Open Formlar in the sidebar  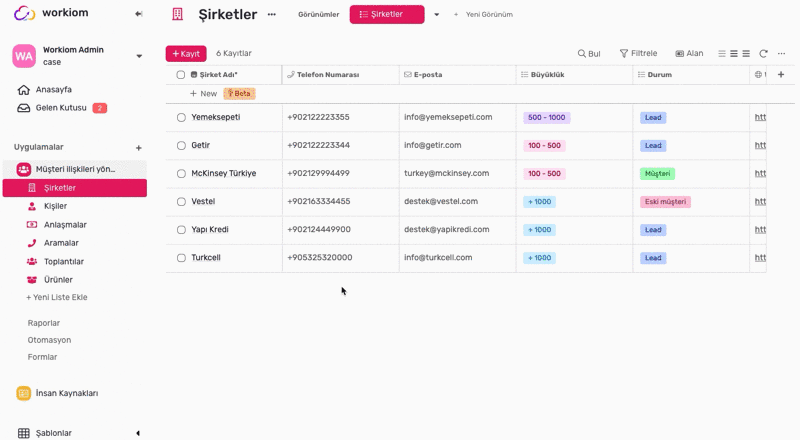(x=42, y=357)
